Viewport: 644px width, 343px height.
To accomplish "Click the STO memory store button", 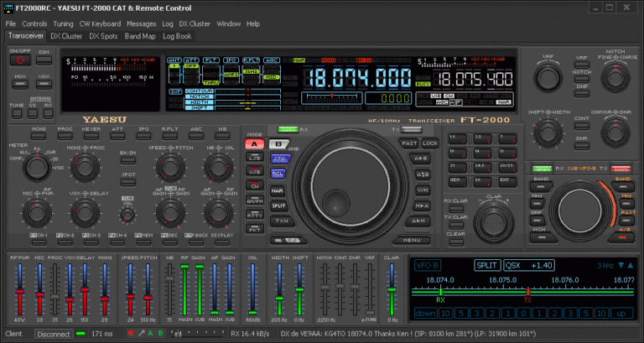I will (280, 159).
